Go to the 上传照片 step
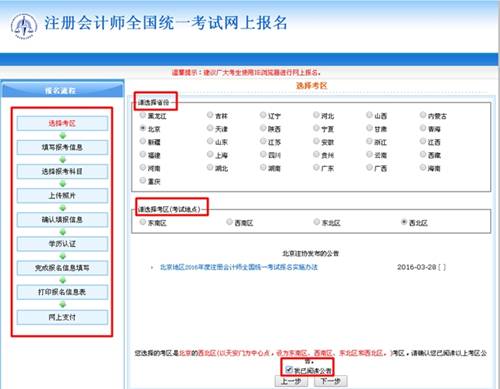Screen dimensions: 500x389 (62, 196)
